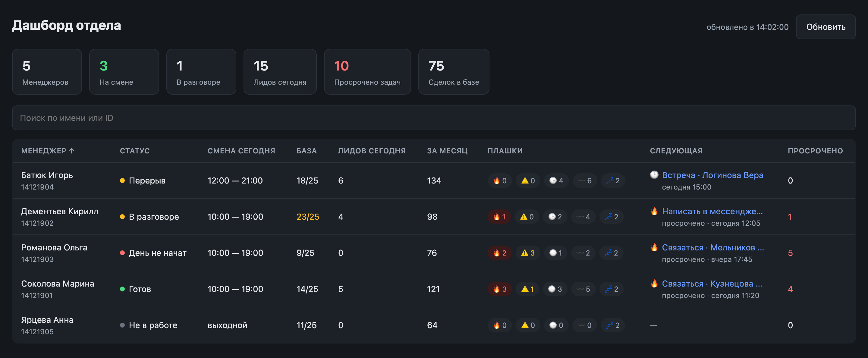Open the Связаться · Мельников task link
Screen dimensions: 868x358
pyautogui.click(x=713, y=247)
